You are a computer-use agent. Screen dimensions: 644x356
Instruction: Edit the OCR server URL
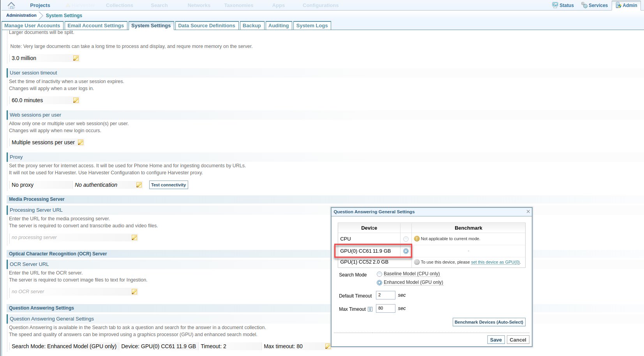(x=134, y=292)
